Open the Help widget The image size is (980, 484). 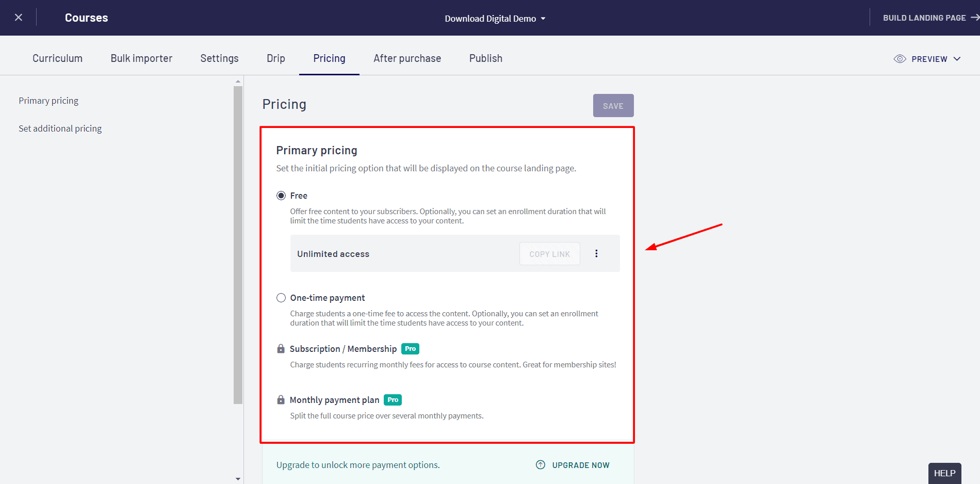click(944, 473)
